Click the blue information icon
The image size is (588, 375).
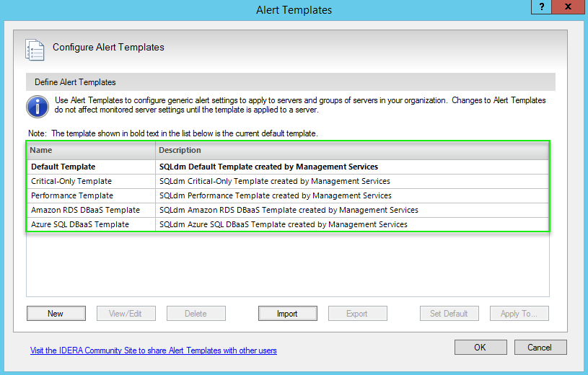pos(37,105)
